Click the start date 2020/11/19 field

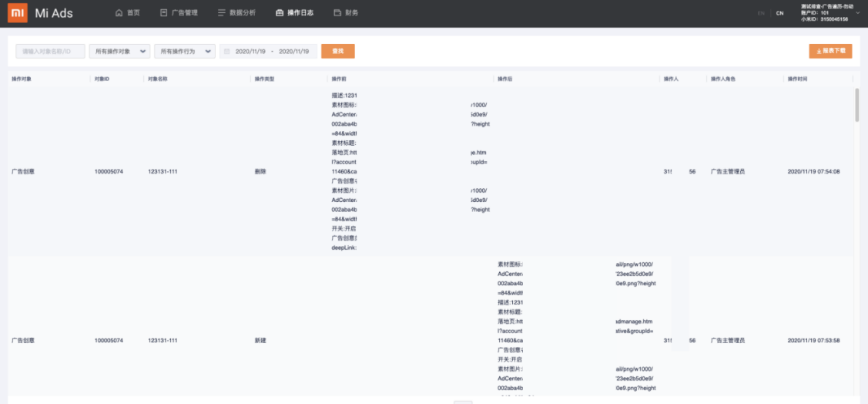coord(250,52)
